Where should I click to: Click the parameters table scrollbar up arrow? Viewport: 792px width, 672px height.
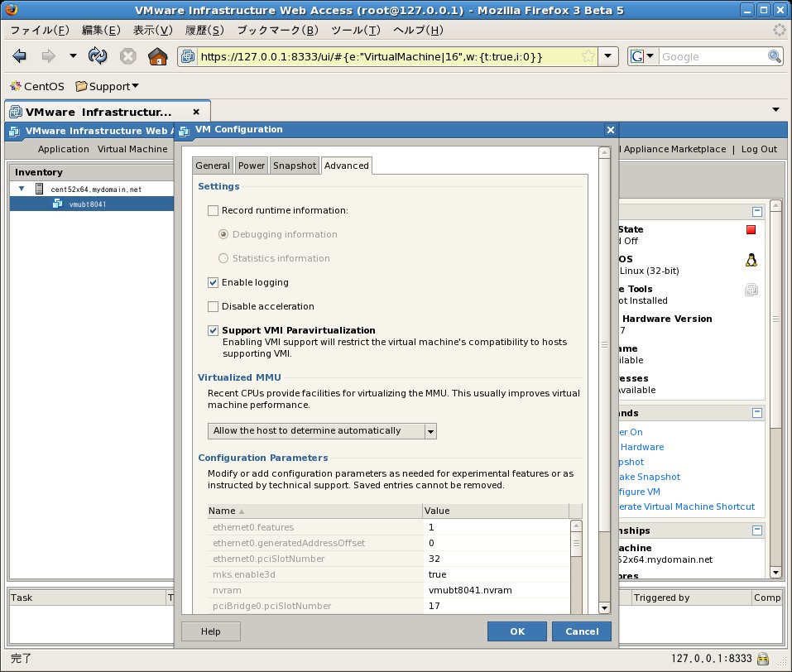tap(576, 526)
